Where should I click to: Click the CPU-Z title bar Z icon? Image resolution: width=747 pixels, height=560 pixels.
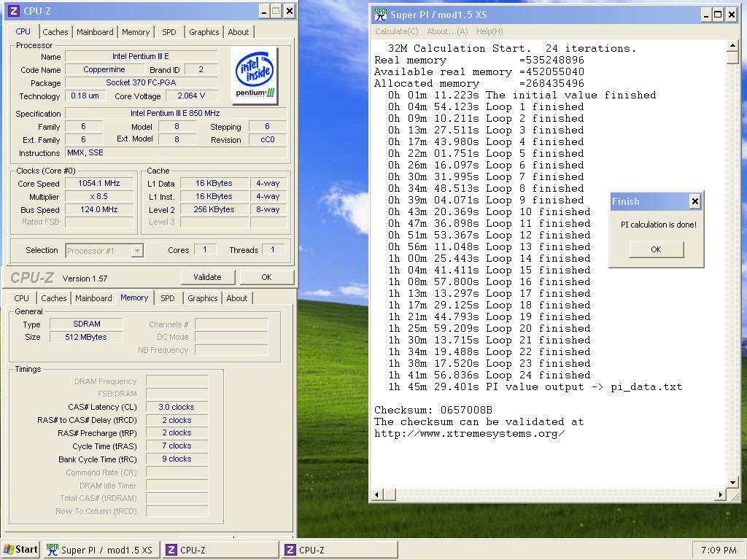[14, 10]
